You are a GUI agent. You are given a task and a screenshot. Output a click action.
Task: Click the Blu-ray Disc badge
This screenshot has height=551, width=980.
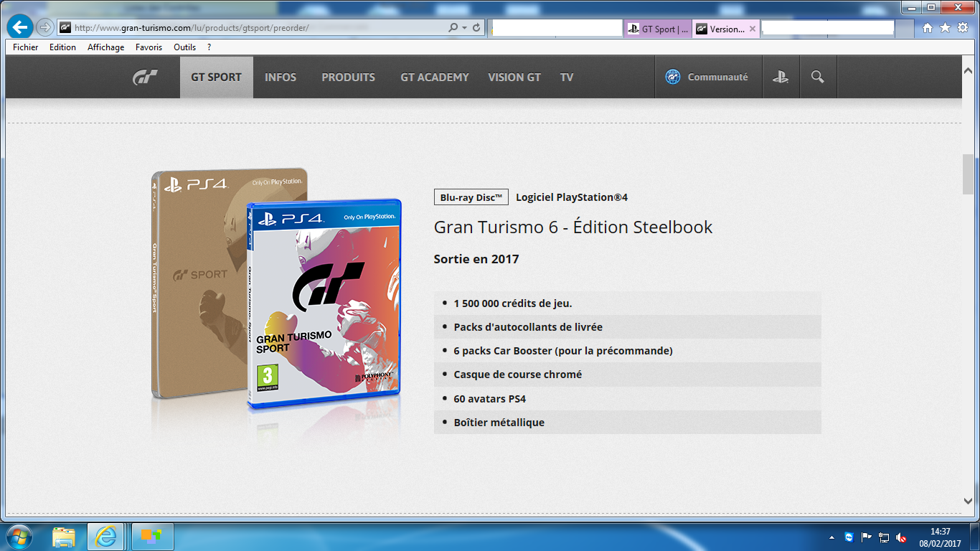[x=471, y=197]
